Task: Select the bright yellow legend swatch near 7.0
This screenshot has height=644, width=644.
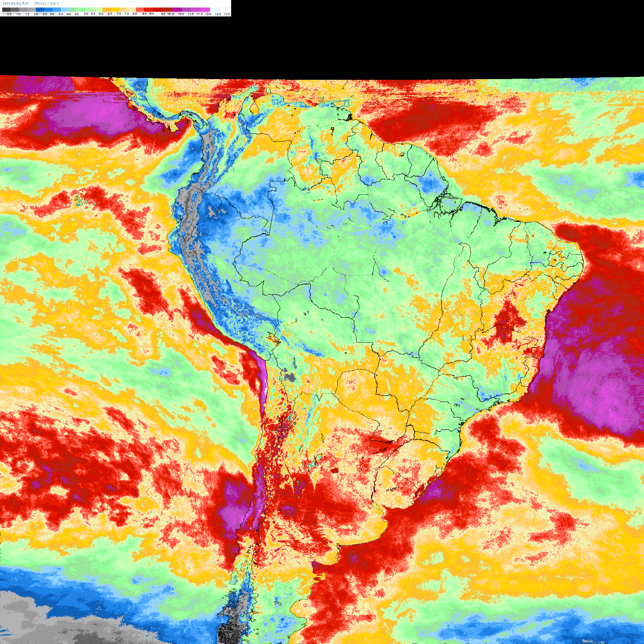Action: click(115, 10)
